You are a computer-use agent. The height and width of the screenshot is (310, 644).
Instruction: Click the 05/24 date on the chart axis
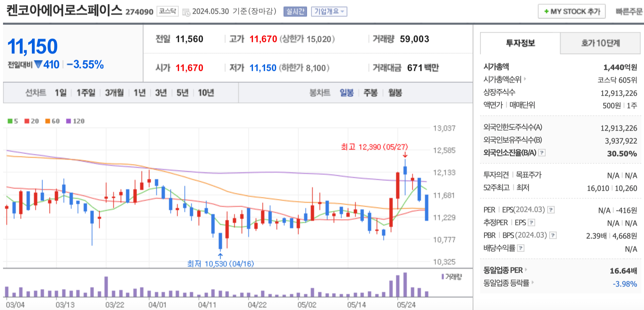(x=406, y=305)
